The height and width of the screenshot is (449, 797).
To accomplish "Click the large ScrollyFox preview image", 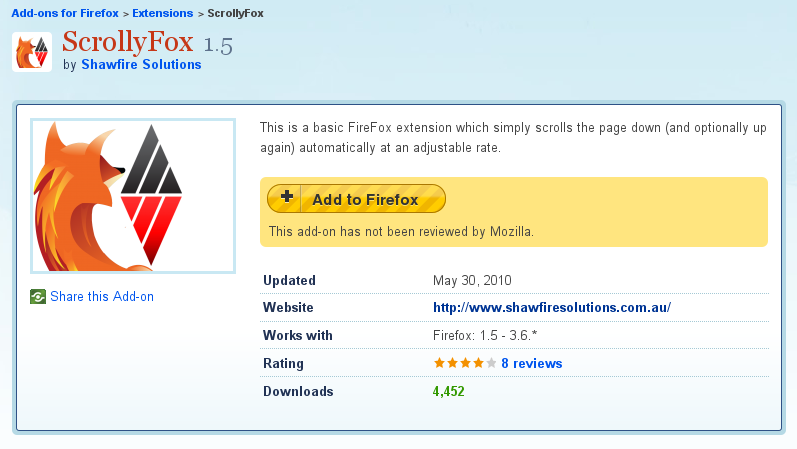I will coord(133,196).
